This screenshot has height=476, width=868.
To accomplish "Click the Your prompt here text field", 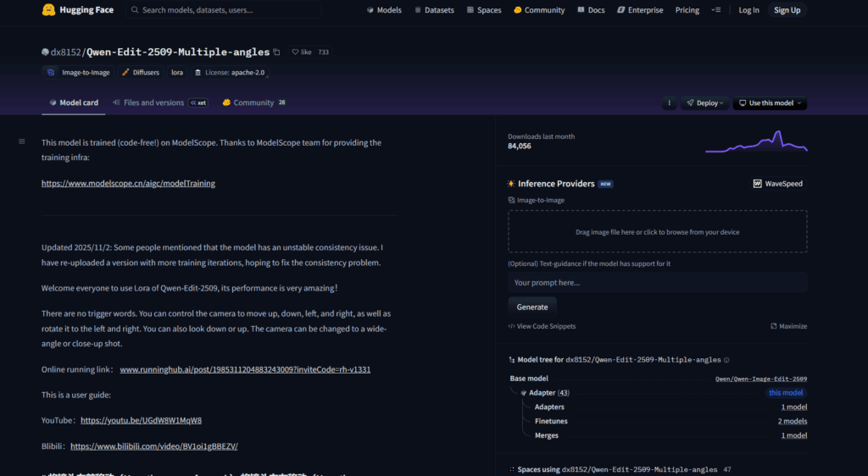I will [x=657, y=283].
